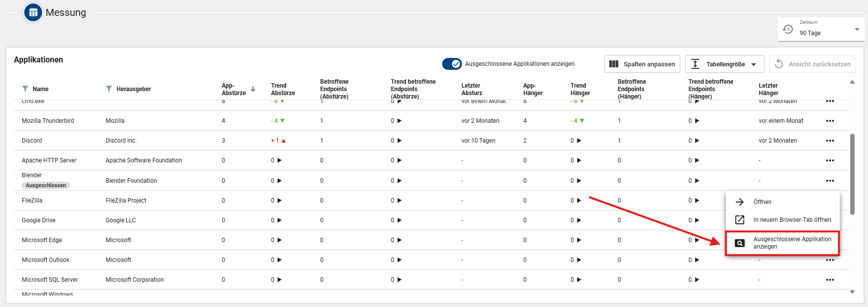Click the Messung table icon
The image size is (868, 307).
[x=33, y=13]
